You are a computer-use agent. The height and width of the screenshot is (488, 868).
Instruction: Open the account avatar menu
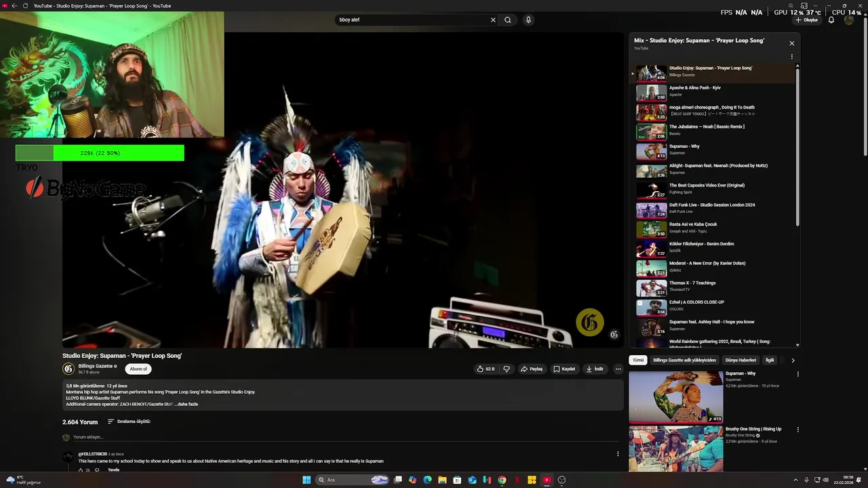(x=849, y=20)
